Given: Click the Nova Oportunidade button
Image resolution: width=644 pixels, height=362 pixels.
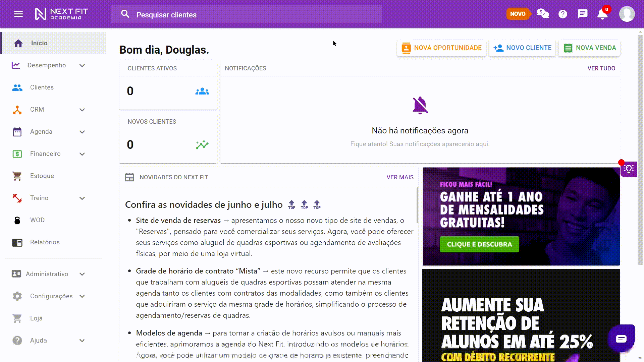Looking at the screenshot, I should tap(441, 48).
